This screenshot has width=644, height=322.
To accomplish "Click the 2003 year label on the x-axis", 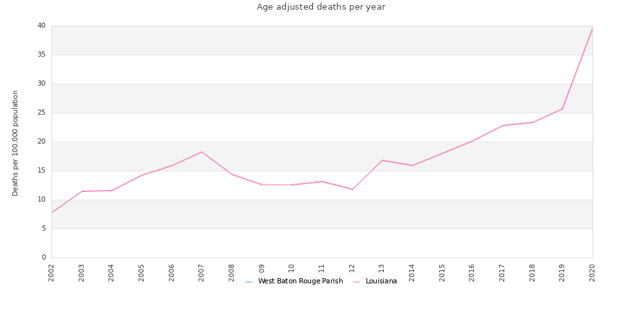I will [x=81, y=272].
